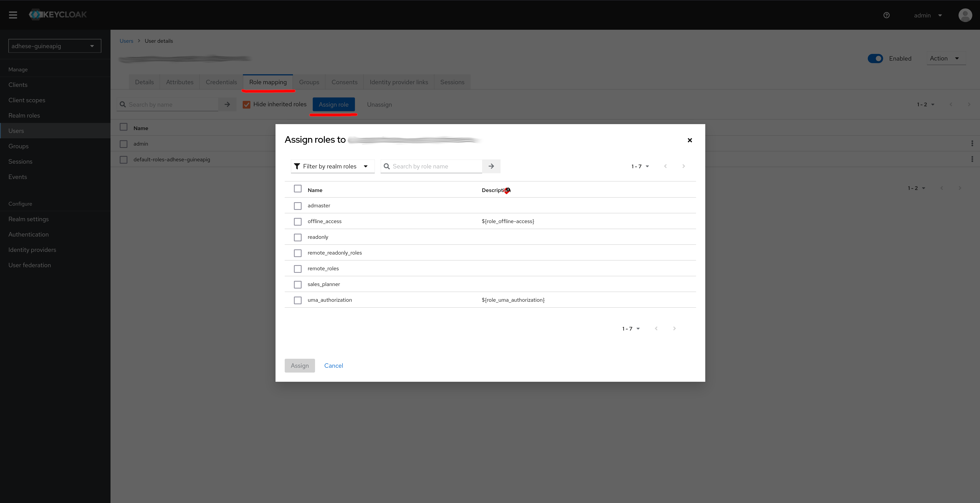This screenshot has width=980, height=503.
Task: Click the Cancel link
Action: click(333, 366)
